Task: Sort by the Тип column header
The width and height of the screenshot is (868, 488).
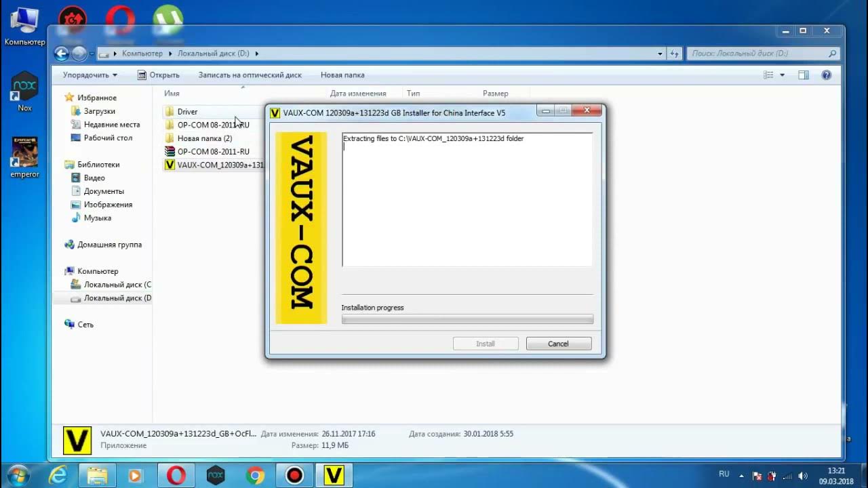Action: [414, 94]
